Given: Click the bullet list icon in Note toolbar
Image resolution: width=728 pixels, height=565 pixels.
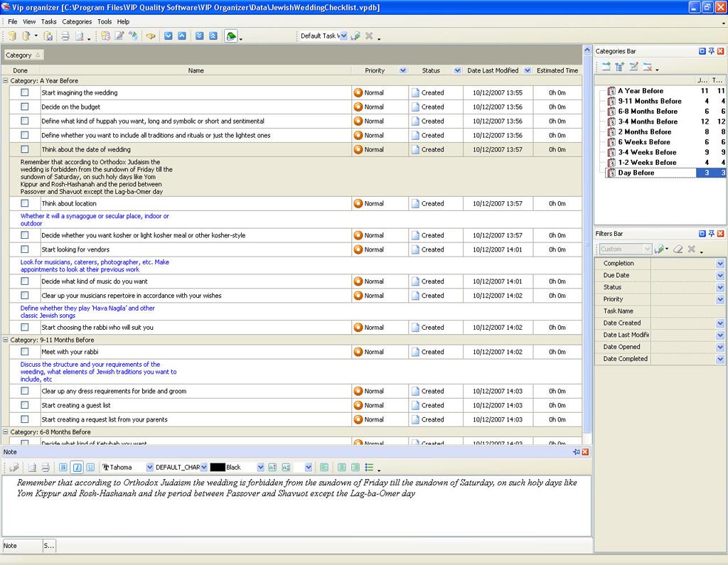Looking at the screenshot, I should pos(369,467).
